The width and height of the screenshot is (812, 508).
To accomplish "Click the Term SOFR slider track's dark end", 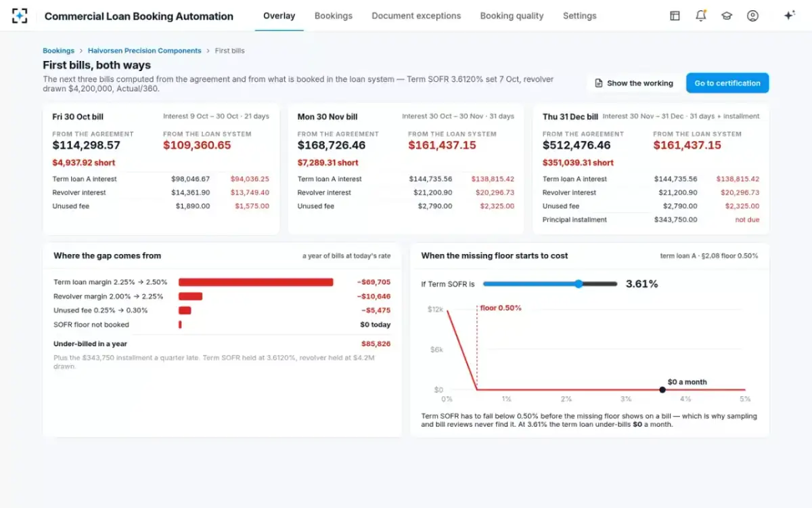I will (600, 284).
